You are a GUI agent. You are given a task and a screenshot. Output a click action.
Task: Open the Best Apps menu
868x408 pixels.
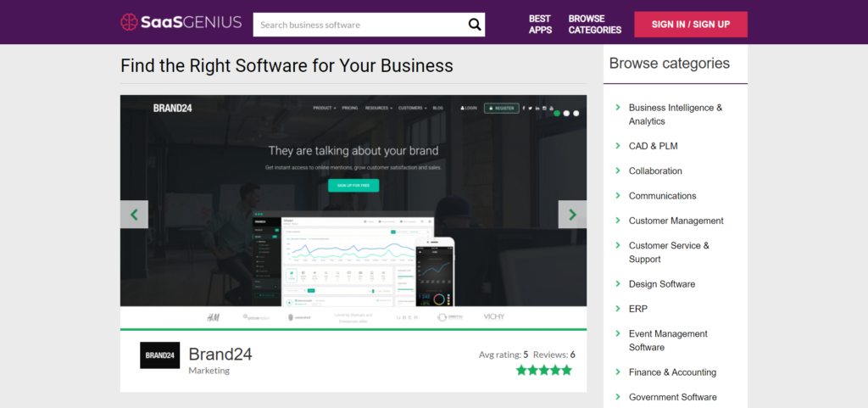[540, 24]
